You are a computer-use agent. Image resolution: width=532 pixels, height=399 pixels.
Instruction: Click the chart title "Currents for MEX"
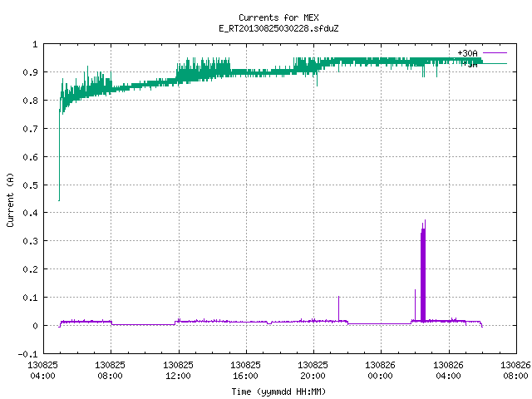(x=278, y=17)
